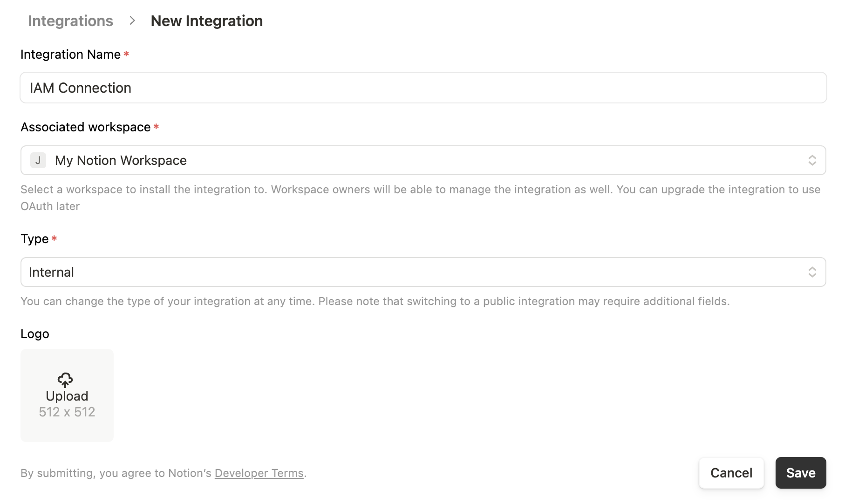Click the Upload 512 x 512 logo box
Viewport: 845px width, 504px height.
(x=67, y=395)
